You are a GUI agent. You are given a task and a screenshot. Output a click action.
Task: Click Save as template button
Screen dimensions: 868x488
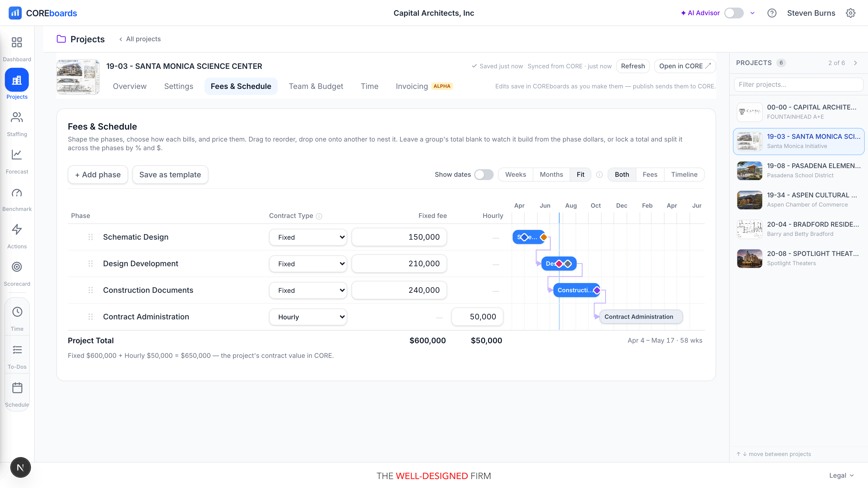(170, 174)
